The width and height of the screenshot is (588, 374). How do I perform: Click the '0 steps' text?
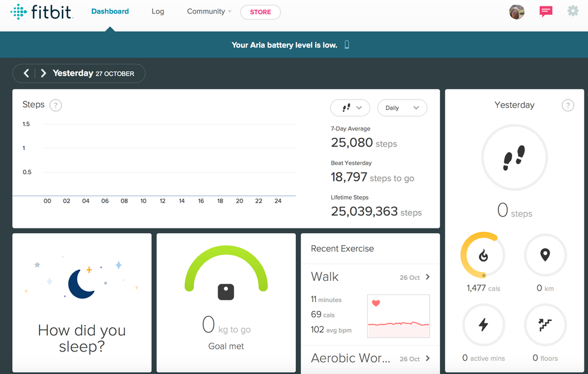(x=514, y=211)
